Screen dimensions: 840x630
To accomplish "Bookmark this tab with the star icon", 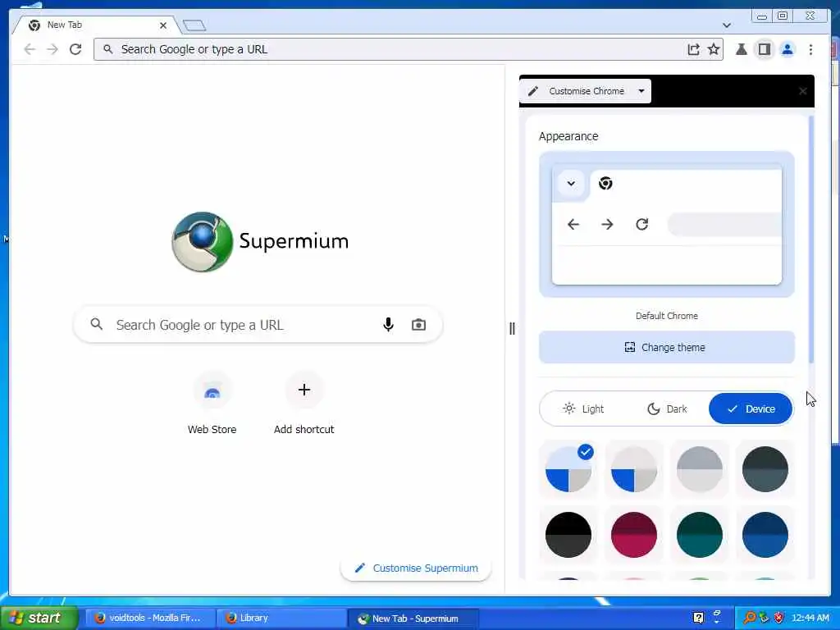I will (x=714, y=49).
